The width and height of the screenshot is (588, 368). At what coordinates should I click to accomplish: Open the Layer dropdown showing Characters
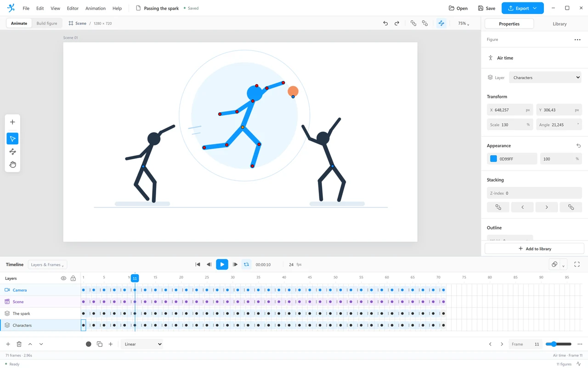545,77
